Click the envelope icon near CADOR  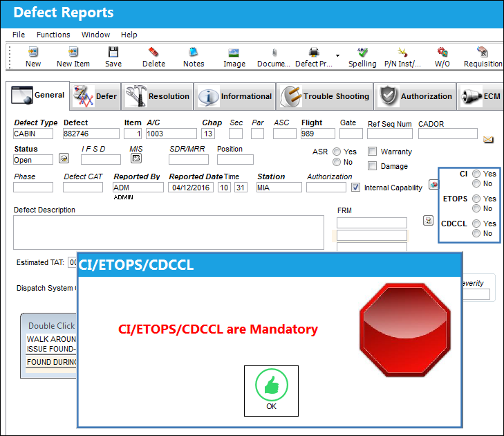pos(488,140)
